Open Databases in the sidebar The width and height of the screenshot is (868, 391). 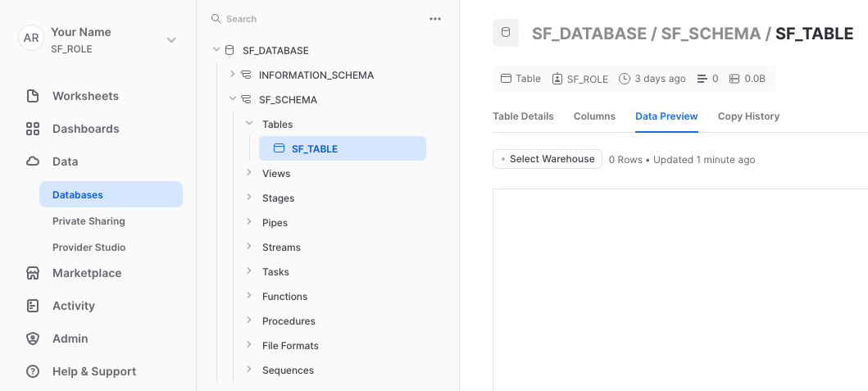[111, 194]
